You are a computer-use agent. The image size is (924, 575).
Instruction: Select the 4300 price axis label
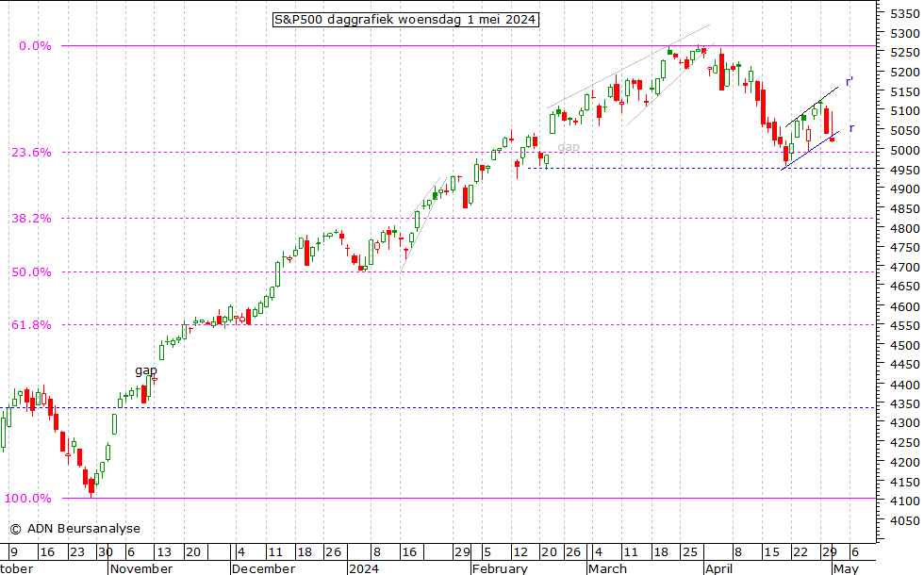(904, 423)
